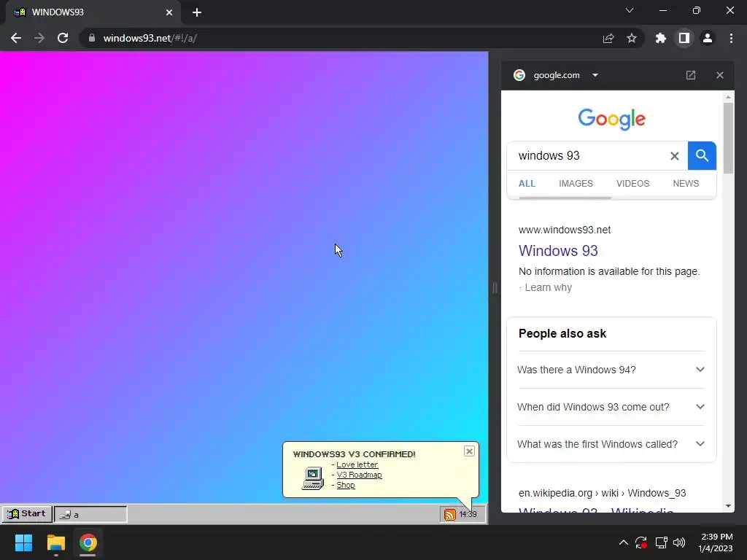Open a new browser tab

(x=197, y=12)
